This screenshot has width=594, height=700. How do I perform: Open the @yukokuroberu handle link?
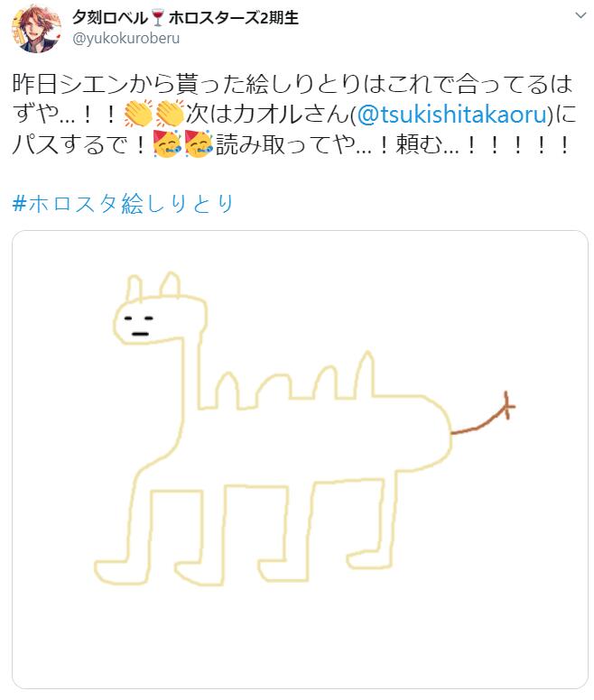click(126, 39)
